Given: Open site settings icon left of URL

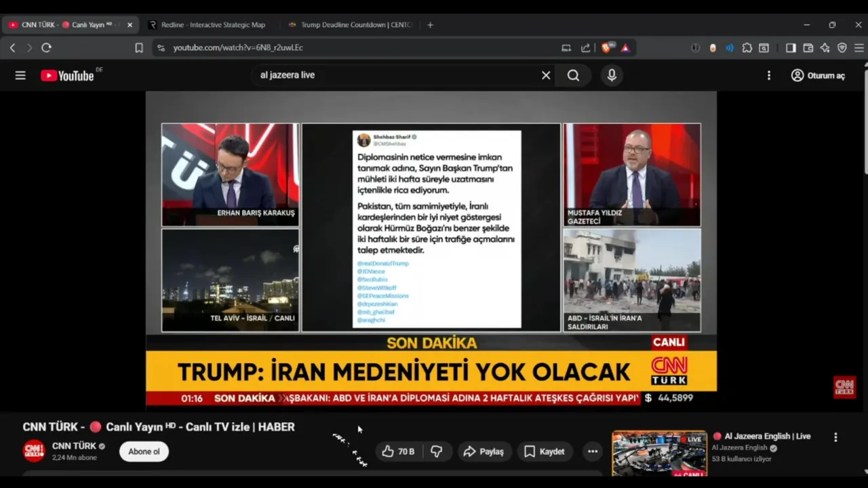Looking at the screenshot, I should point(161,47).
